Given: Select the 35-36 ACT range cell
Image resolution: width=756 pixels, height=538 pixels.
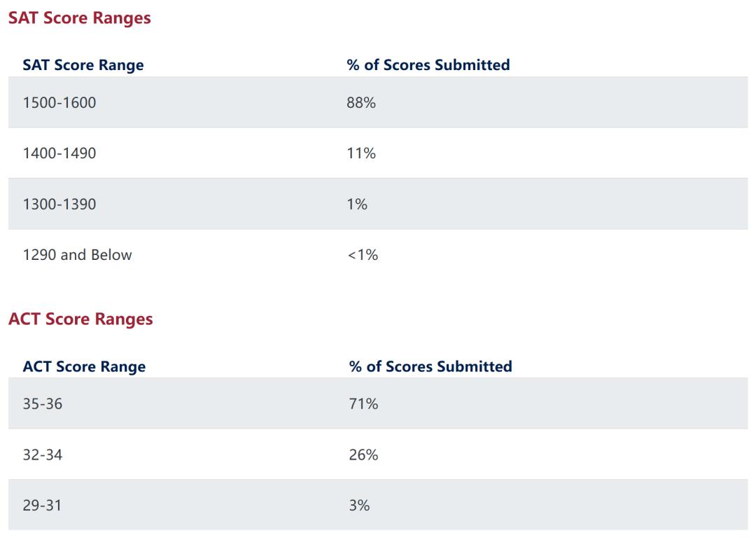Looking at the screenshot, I should coord(43,404).
